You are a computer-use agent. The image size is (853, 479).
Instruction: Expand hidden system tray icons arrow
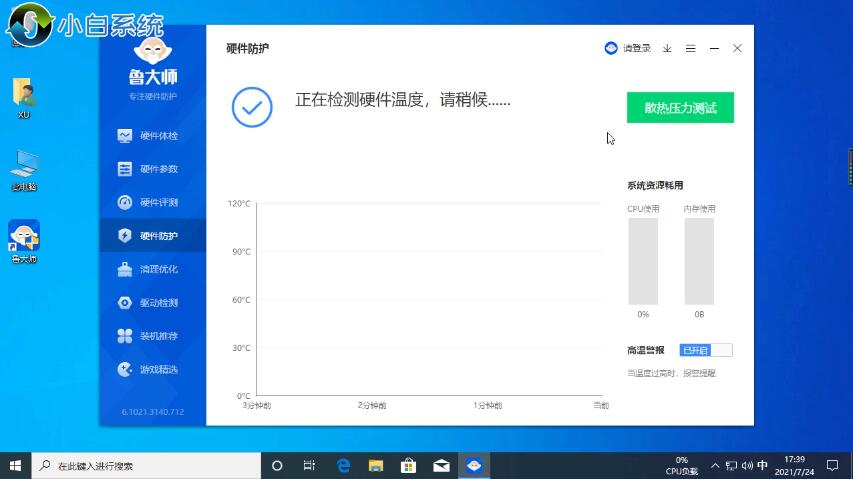tap(715, 466)
